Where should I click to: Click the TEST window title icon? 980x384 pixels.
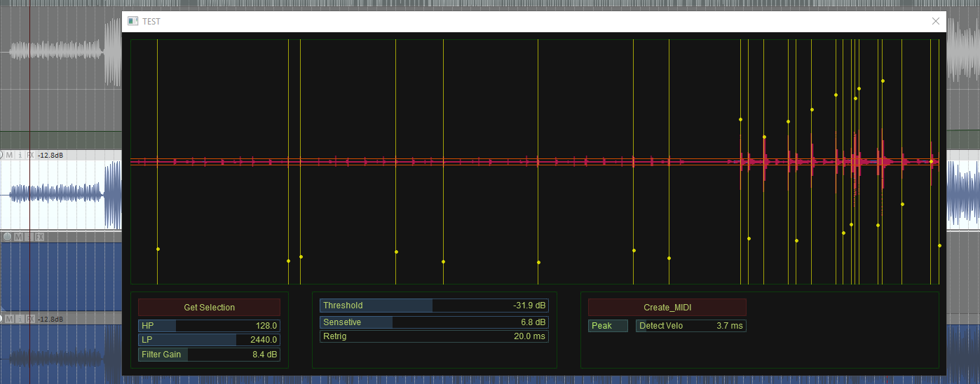132,21
